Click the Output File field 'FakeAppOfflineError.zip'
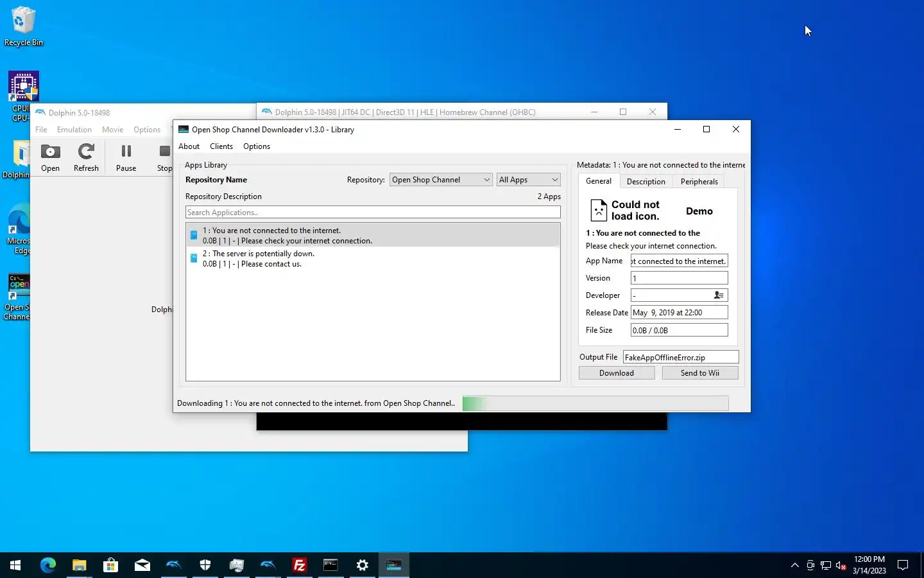Image resolution: width=924 pixels, height=578 pixels. pyautogui.click(x=681, y=357)
